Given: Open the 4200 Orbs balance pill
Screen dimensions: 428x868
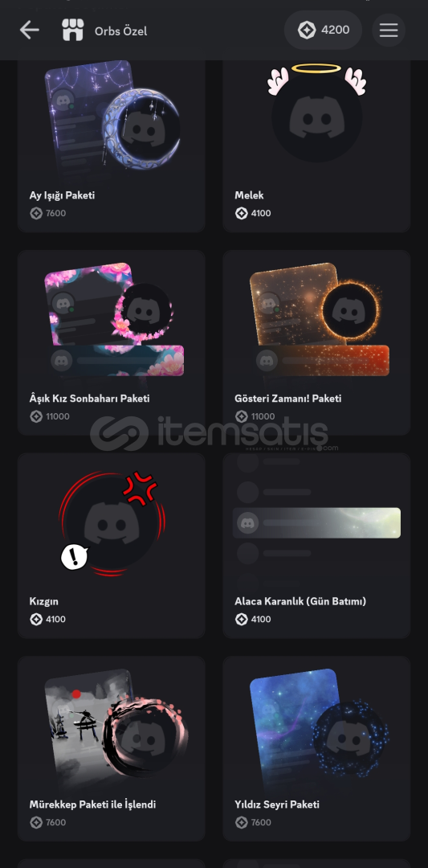Looking at the screenshot, I should [323, 30].
